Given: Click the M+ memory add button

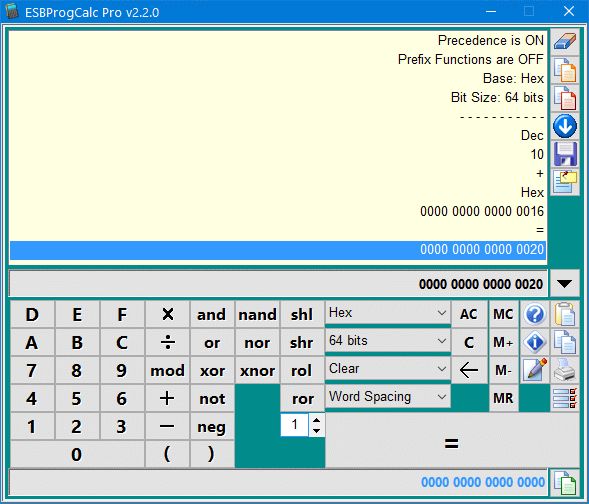Looking at the screenshot, I should coord(503,342).
